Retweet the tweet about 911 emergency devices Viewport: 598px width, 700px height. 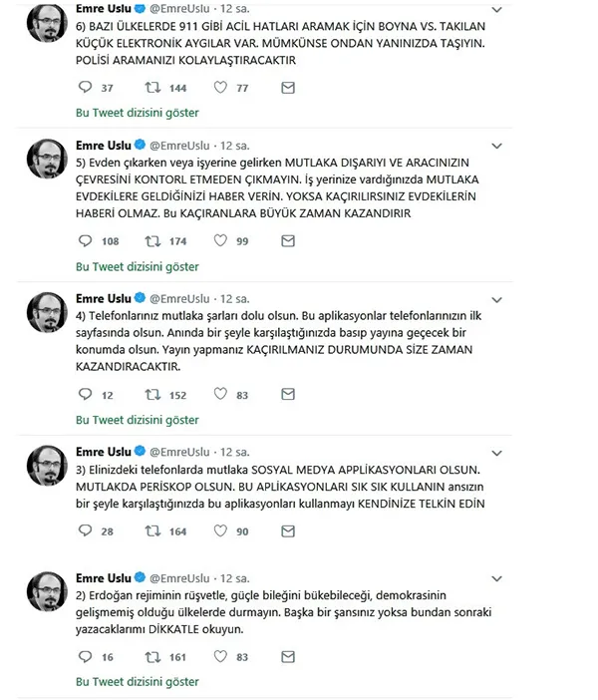tap(154, 88)
